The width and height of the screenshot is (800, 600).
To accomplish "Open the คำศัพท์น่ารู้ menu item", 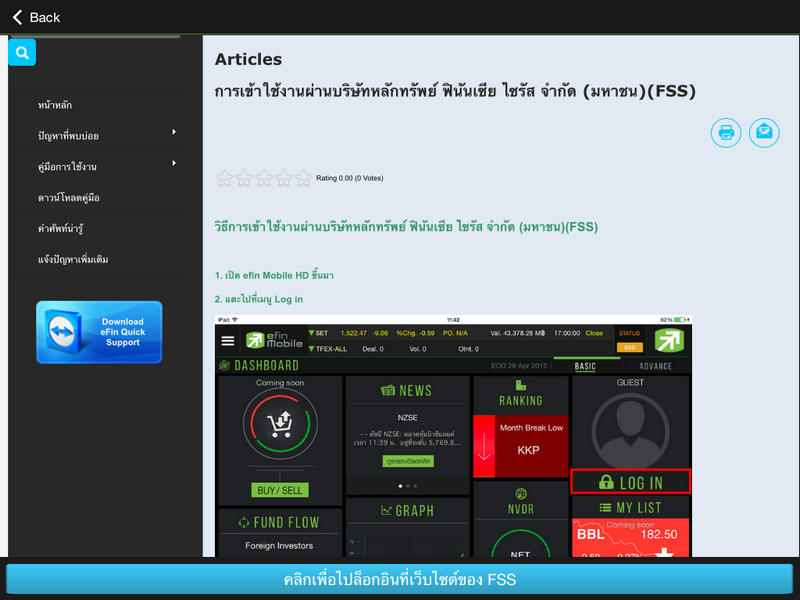I will [x=60, y=229].
